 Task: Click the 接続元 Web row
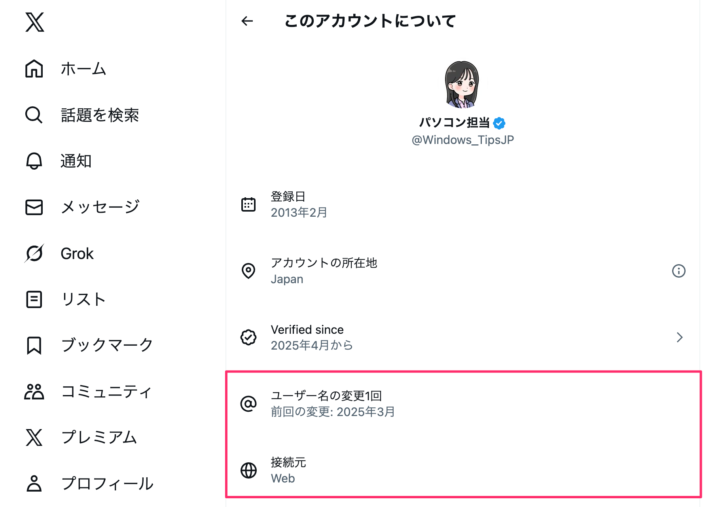tap(463, 470)
